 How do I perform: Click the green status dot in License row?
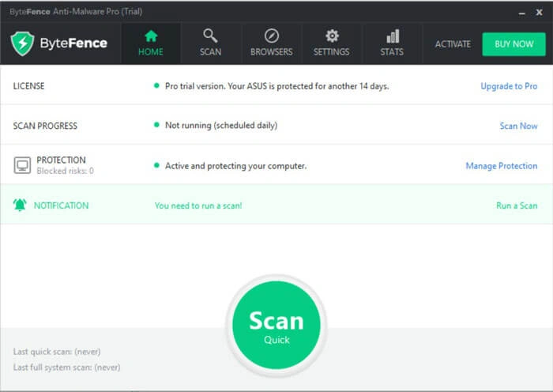click(156, 85)
